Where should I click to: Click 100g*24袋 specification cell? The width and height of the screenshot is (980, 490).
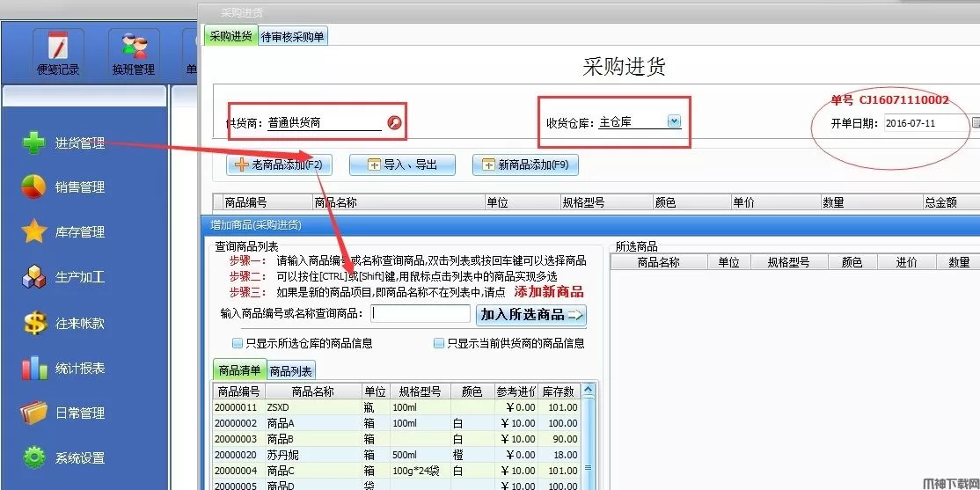421,471
